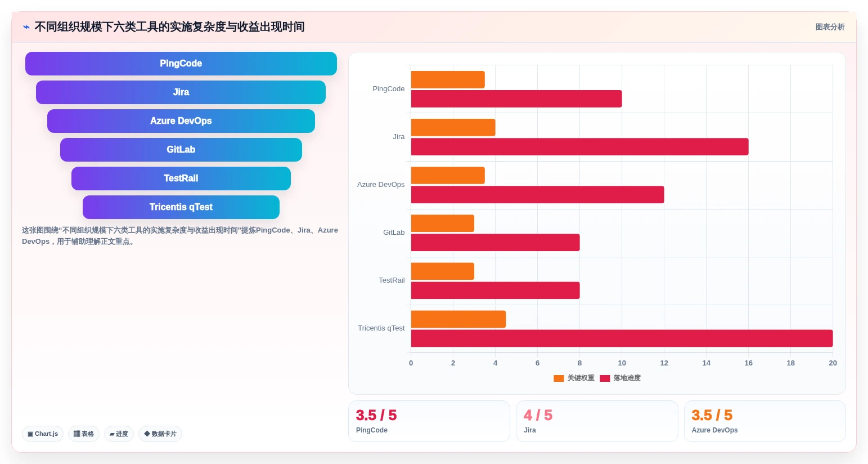Click the 图表分析 label in header

[830, 27]
